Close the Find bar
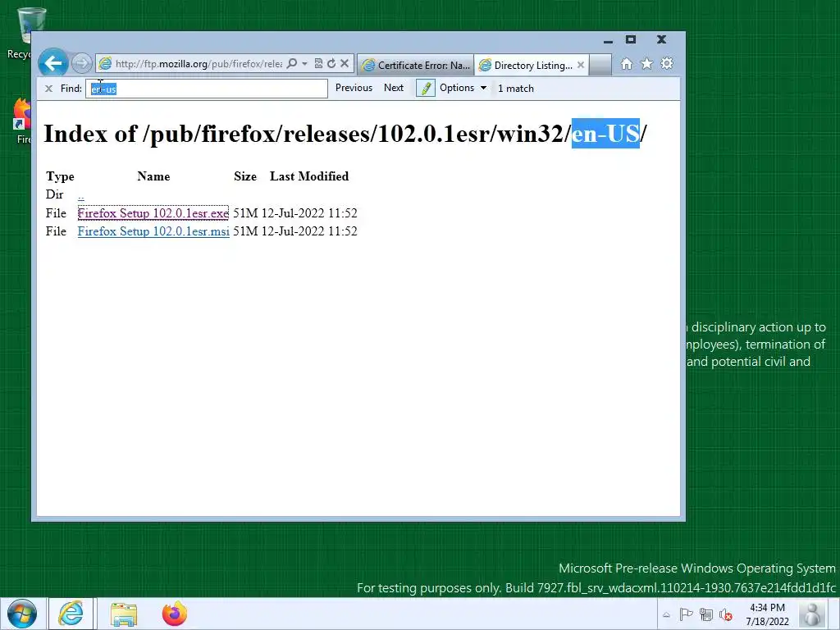Screen dimensions: 840x630 [x=48, y=89]
